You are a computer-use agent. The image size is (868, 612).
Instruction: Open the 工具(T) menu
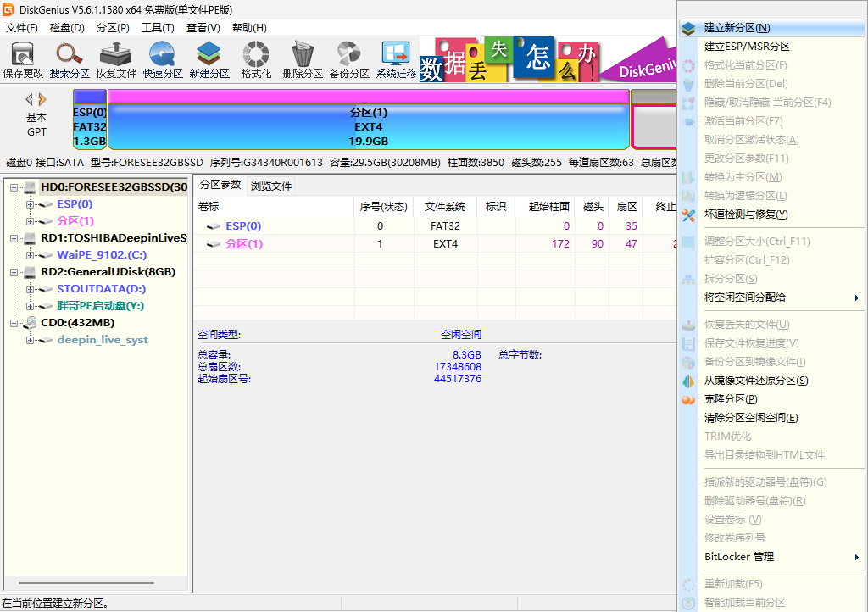point(158,28)
